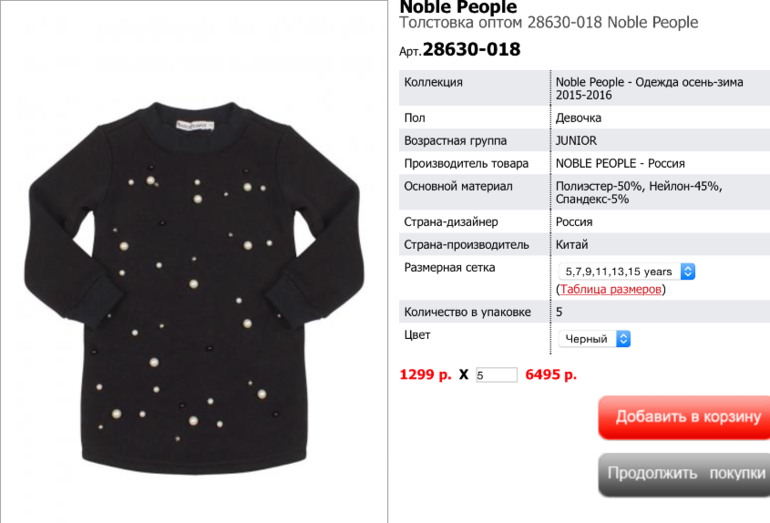Viewport: 770px width, 523px height.
Task: Click the Страна-производитель Китай value
Action: pos(572,245)
